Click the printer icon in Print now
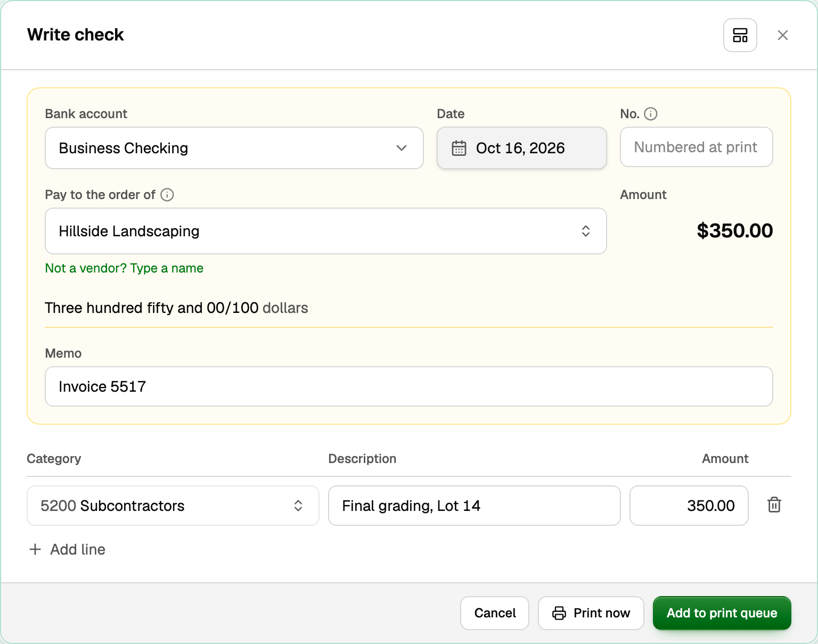818x644 pixels. pos(559,613)
